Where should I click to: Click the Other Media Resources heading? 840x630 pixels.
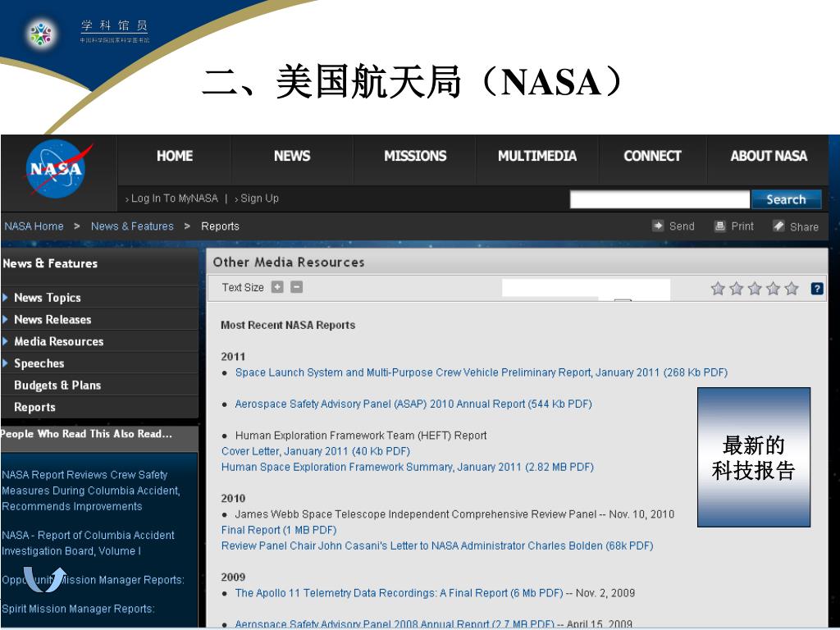[289, 262]
